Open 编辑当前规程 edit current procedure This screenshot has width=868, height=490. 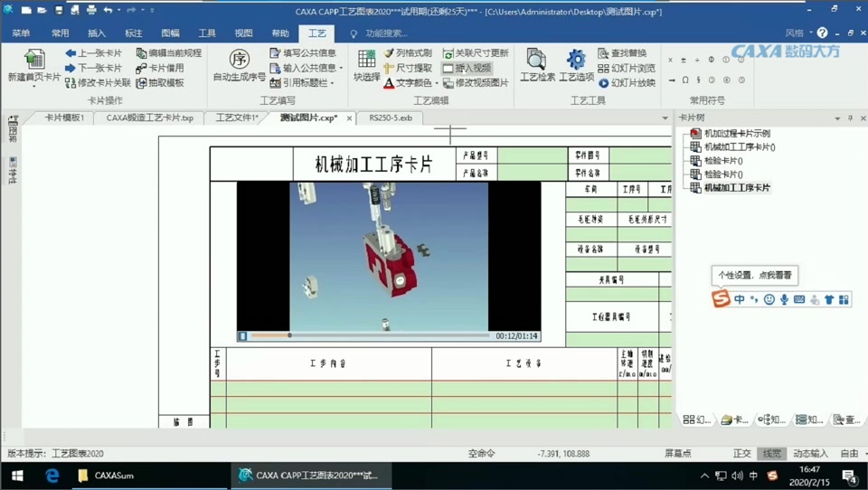pyautogui.click(x=169, y=53)
